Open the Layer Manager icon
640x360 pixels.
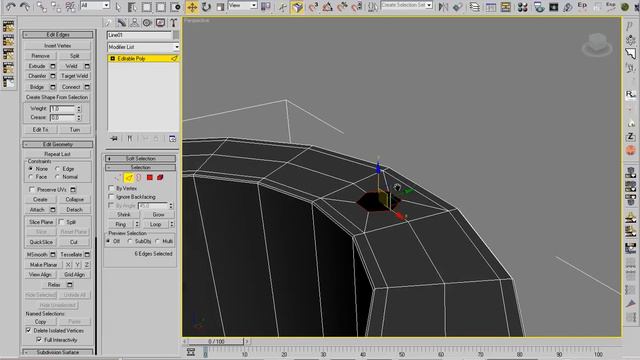click(x=474, y=7)
